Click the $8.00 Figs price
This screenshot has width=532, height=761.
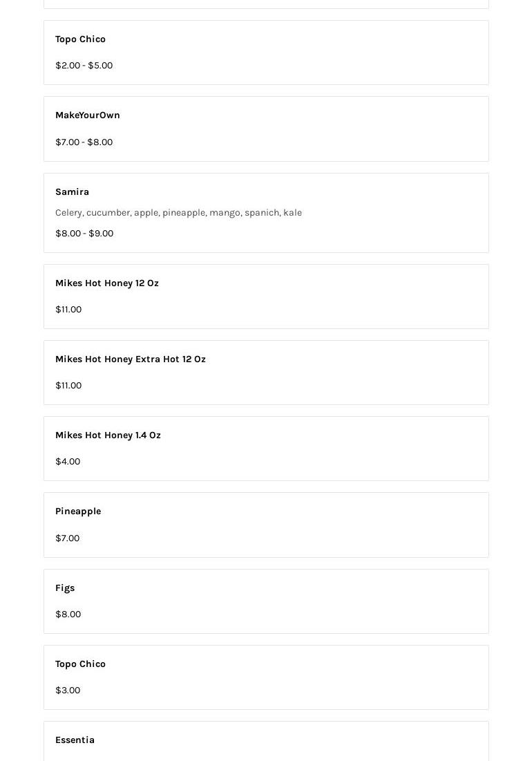(x=68, y=614)
